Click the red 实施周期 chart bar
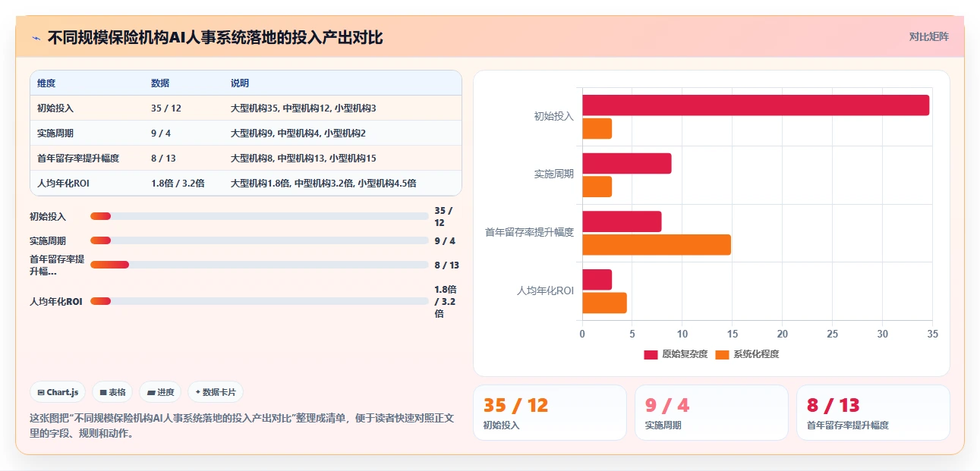 627,163
